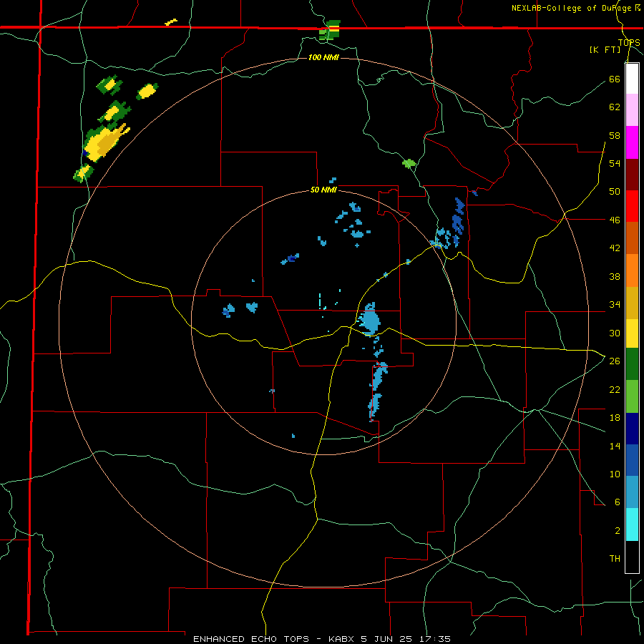The height and width of the screenshot is (644, 644).
Task: Click the navy blue legend color swatch
Action: (632, 429)
